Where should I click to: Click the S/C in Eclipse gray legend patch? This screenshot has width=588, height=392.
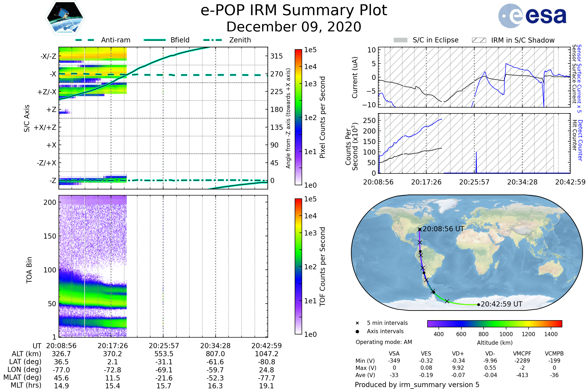(x=400, y=40)
